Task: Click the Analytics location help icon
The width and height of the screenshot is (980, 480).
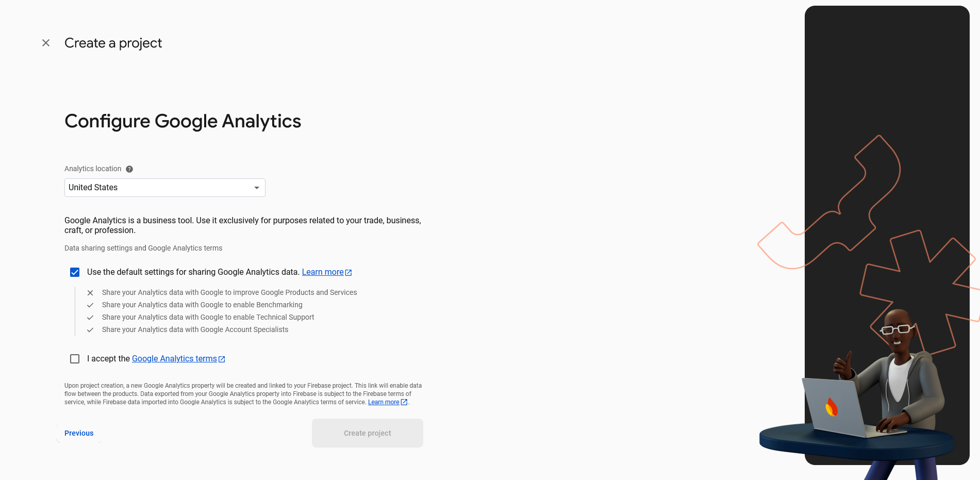Action: click(129, 169)
